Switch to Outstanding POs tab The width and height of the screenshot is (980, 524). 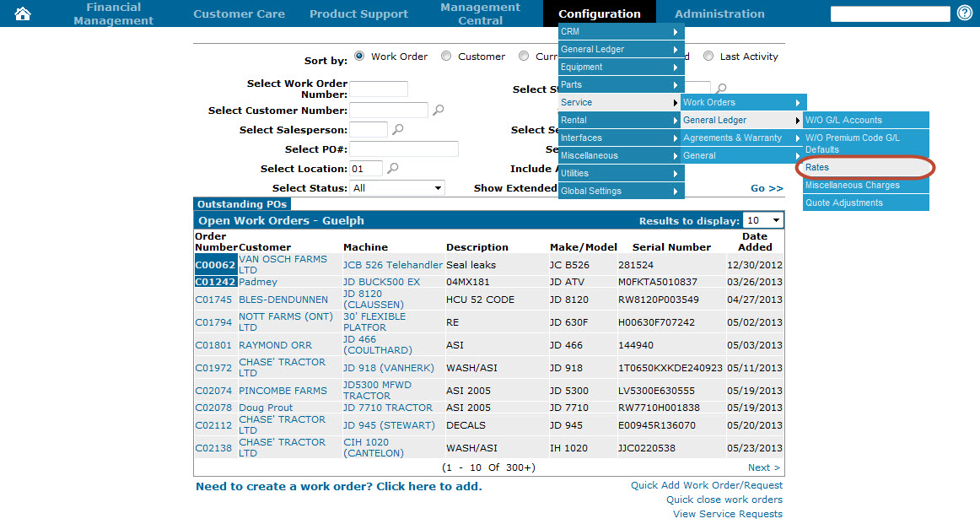click(x=242, y=204)
